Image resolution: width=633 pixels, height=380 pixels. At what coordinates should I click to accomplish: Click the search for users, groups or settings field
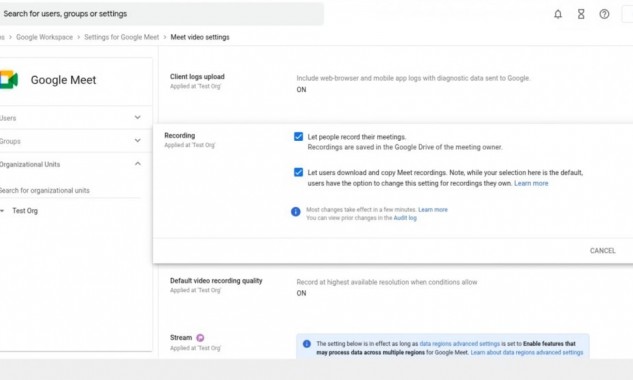click(x=161, y=14)
